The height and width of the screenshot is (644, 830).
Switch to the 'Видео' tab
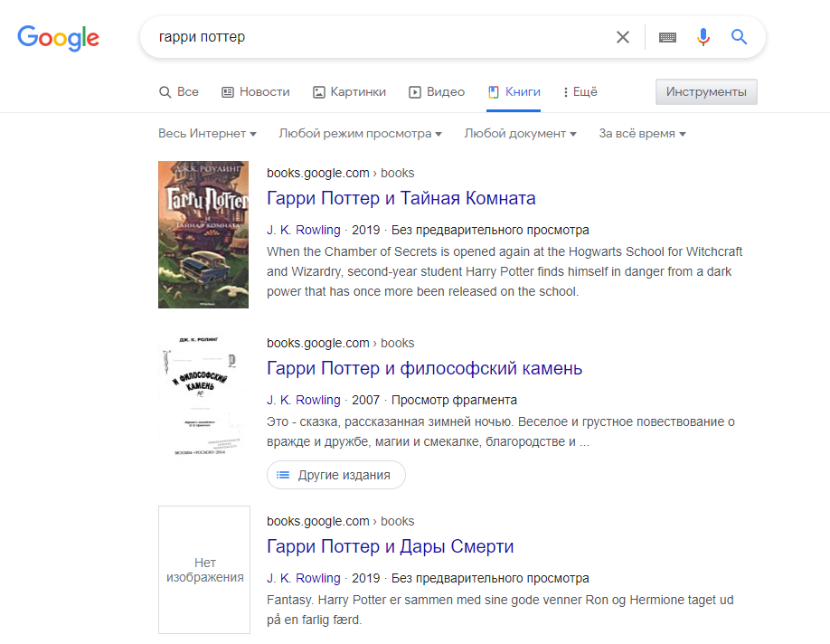pyautogui.click(x=437, y=92)
